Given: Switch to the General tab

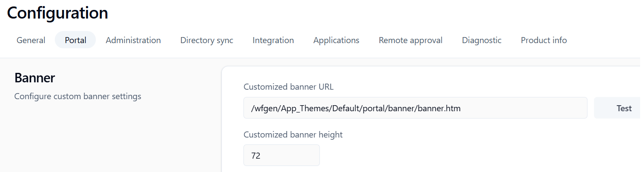Looking at the screenshot, I should (31, 40).
